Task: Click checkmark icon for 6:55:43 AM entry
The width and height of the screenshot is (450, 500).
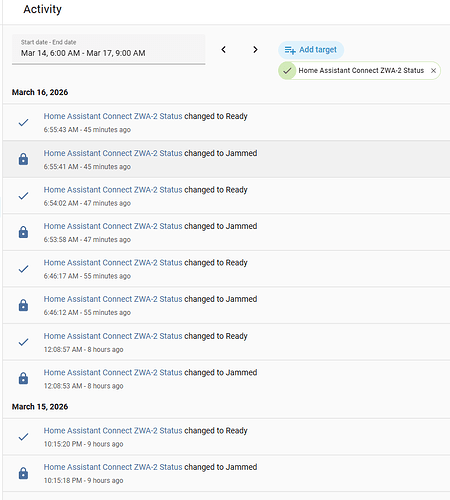Action: [x=23, y=123]
